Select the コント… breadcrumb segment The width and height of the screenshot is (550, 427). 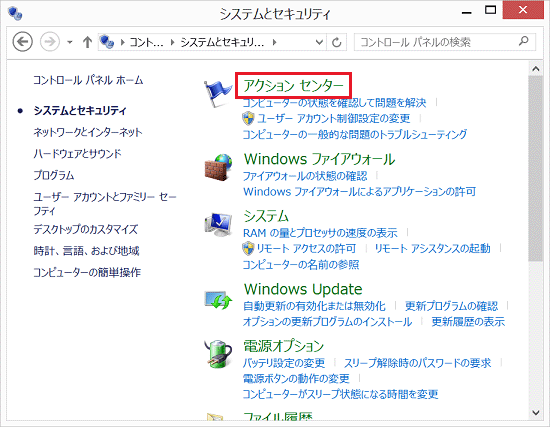(147, 42)
